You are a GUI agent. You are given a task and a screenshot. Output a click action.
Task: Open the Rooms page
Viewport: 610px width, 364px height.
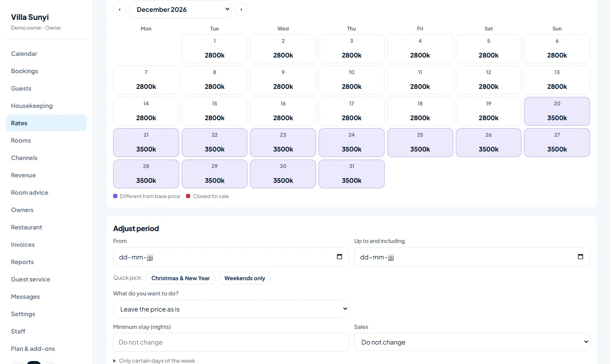[x=46, y=141]
